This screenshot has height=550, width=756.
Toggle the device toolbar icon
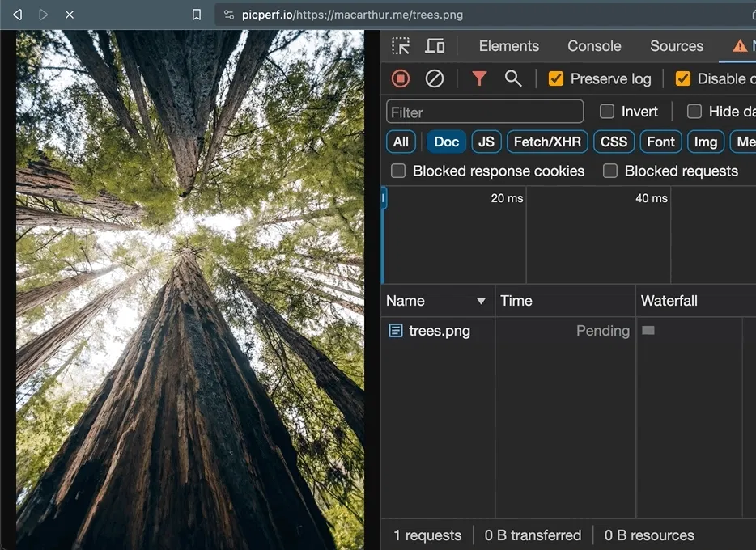pyautogui.click(x=435, y=46)
